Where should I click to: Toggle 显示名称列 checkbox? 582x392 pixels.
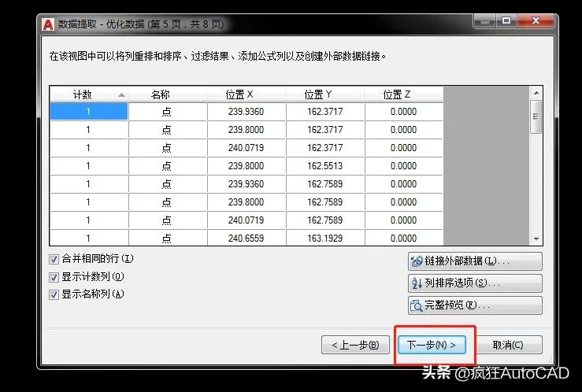(x=54, y=294)
